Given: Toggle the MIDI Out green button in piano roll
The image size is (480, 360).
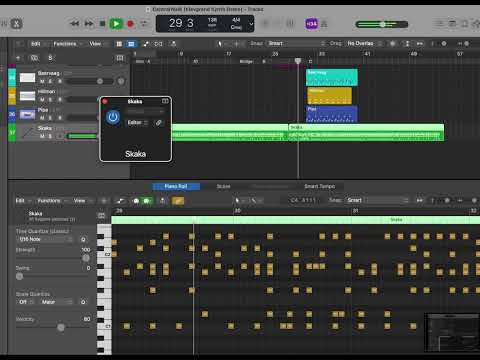Looking at the screenshot, I should pos(147,201).
